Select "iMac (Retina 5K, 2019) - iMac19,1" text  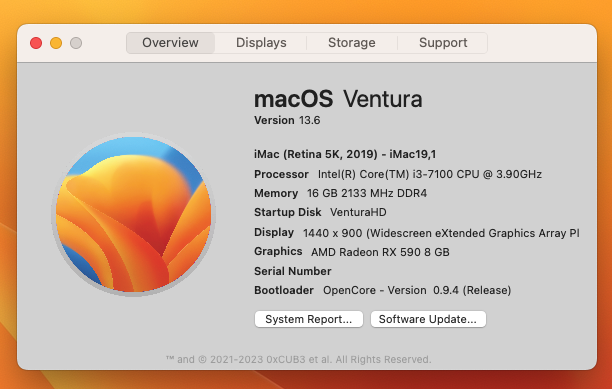[345, 154]
